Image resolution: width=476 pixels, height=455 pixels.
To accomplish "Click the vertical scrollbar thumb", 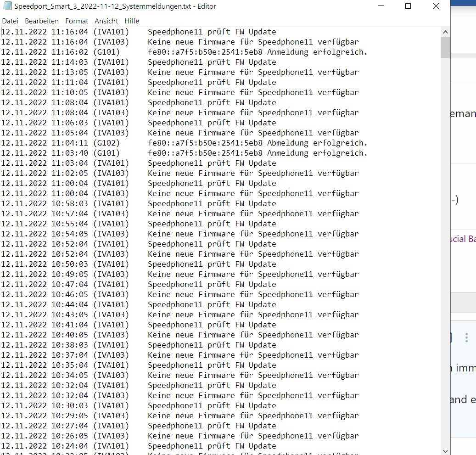I will (445, 47).
